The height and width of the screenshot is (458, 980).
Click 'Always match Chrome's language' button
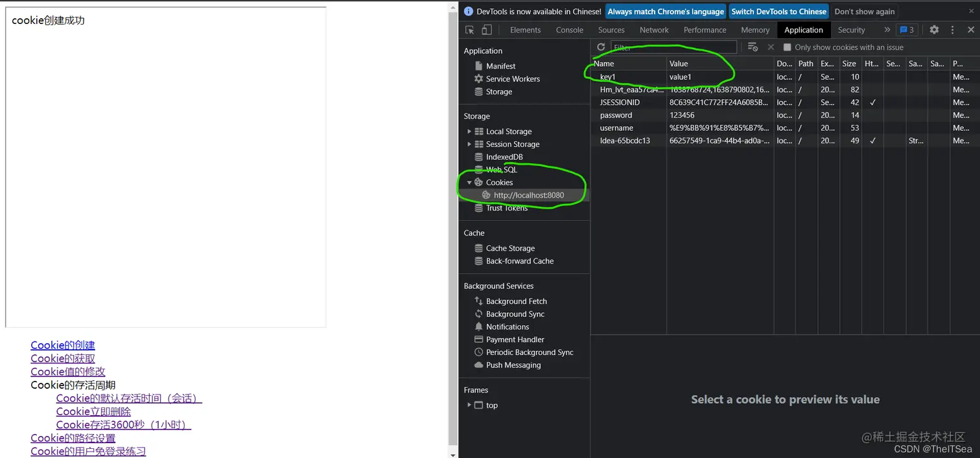(666, 12)
